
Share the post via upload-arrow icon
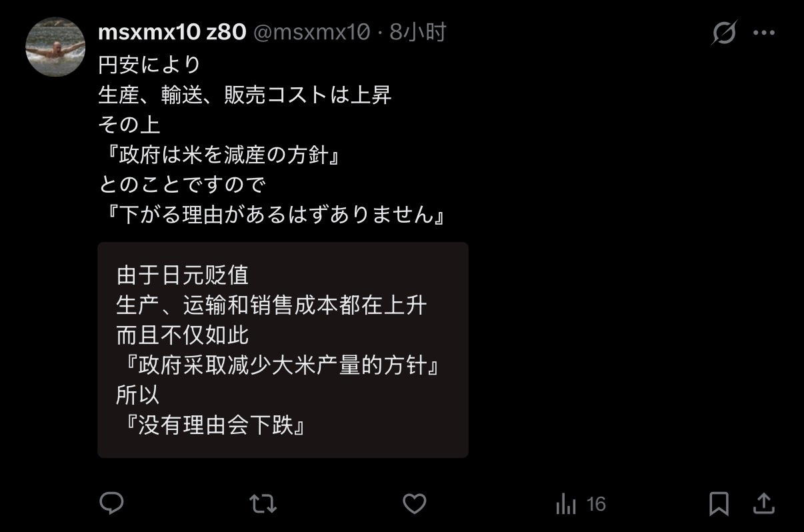[x=764, y=503]
